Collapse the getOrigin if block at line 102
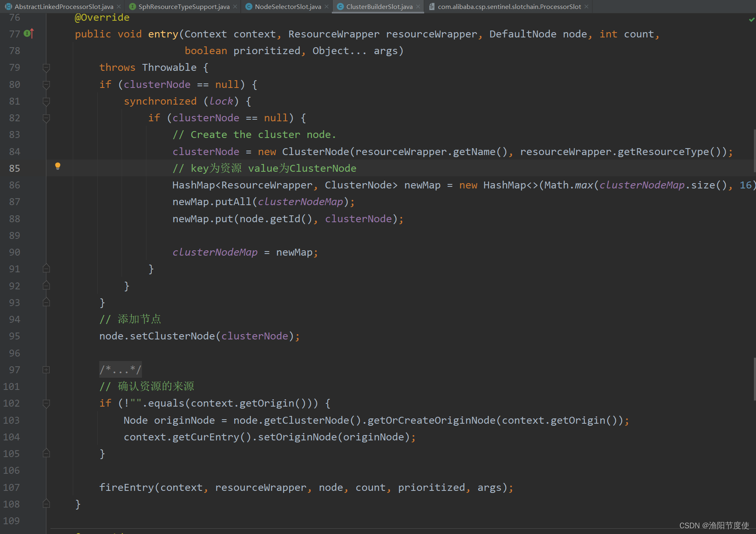756x534 pixels. tap(46, 403)
